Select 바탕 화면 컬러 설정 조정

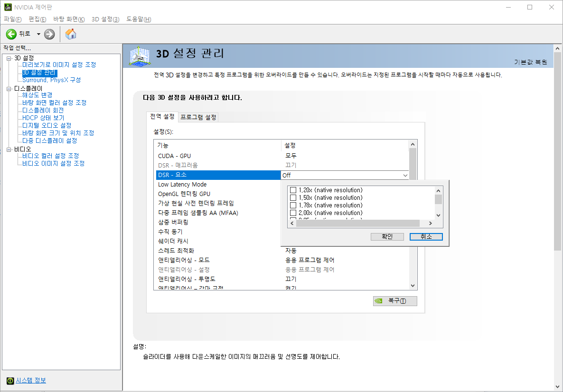[x=54, y=103]
